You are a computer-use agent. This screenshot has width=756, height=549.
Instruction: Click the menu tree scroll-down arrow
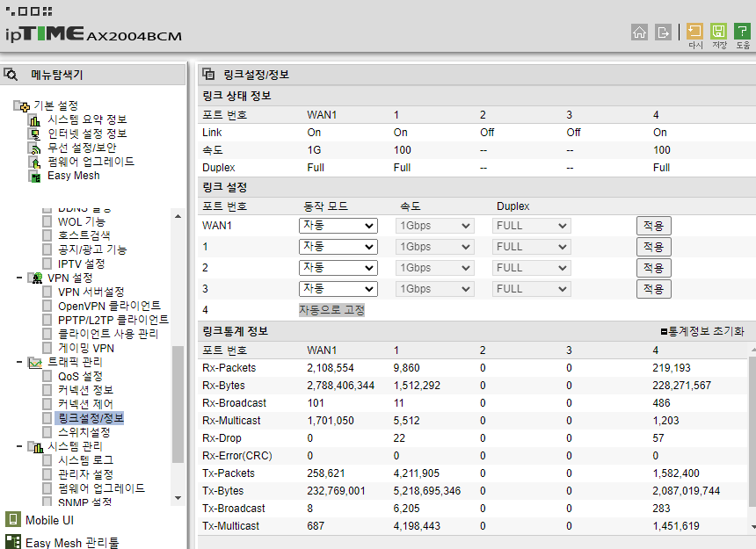click(178, 498)
